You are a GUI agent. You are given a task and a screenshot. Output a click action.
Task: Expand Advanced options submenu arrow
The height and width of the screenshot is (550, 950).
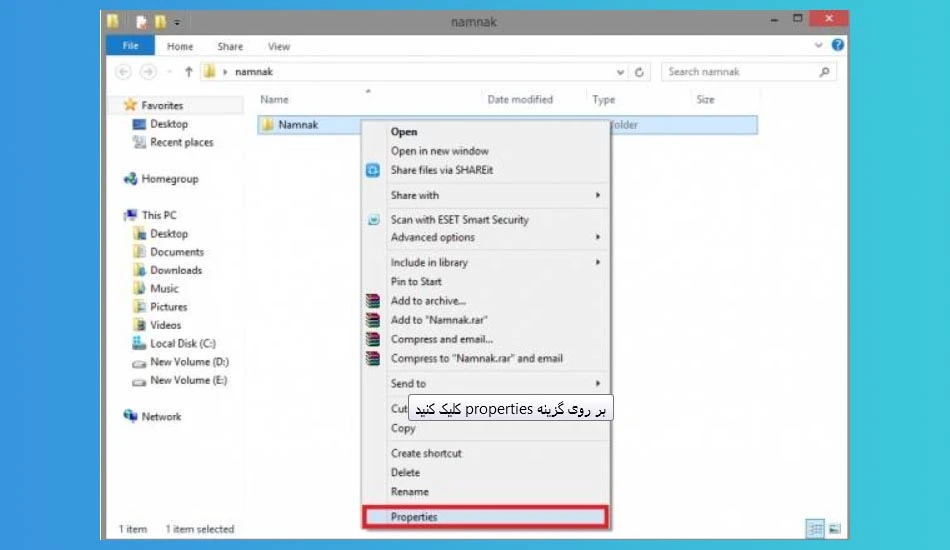(x=597, y=237)
